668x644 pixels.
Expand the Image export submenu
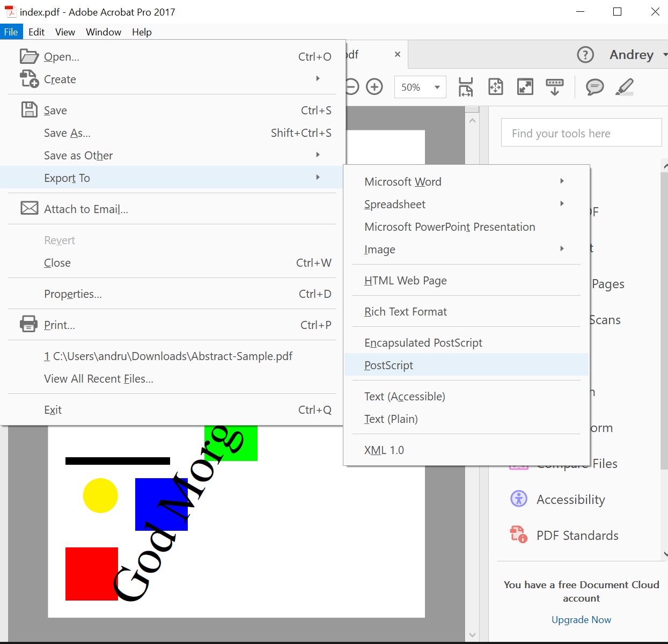[562, 249]
